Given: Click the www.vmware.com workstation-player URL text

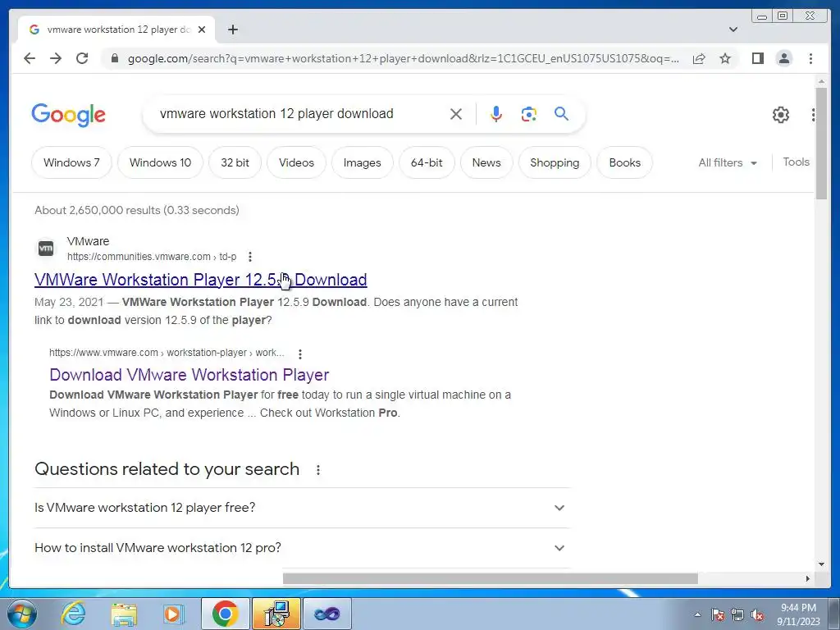Looking at the screenshot, I should click(167, 353).
